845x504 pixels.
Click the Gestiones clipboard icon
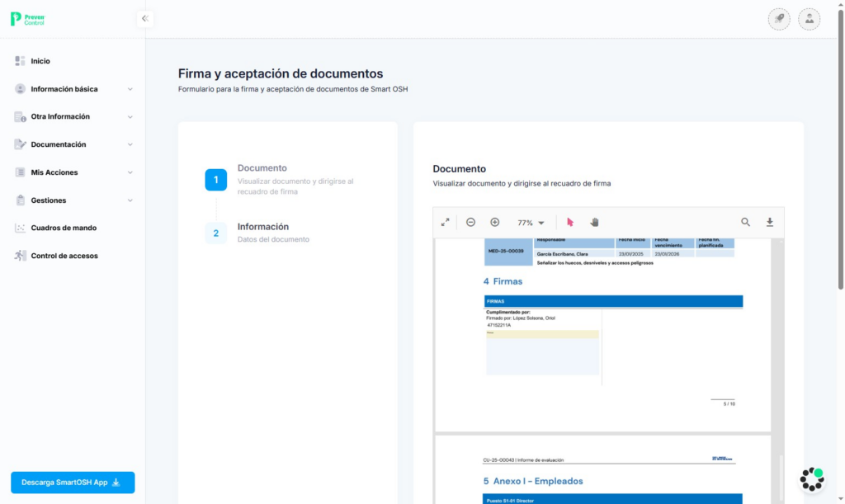pyautogui.click(x=20, y=200)
